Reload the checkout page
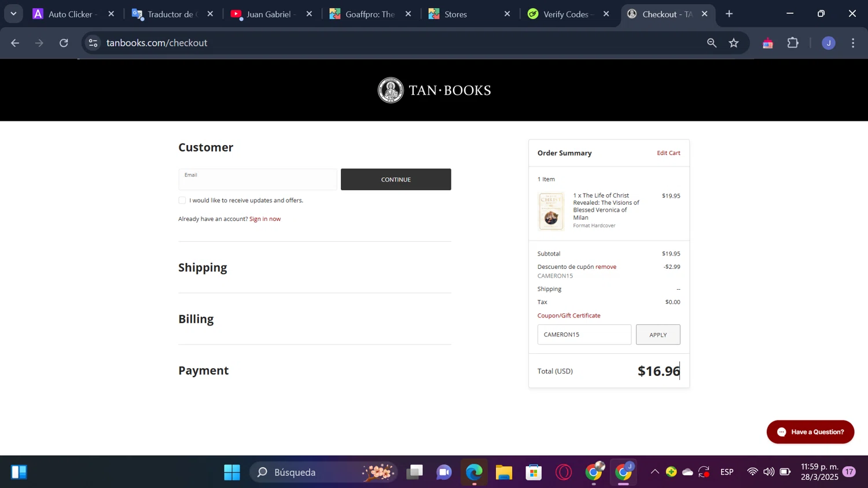868x488 pixels. [64, 43]
